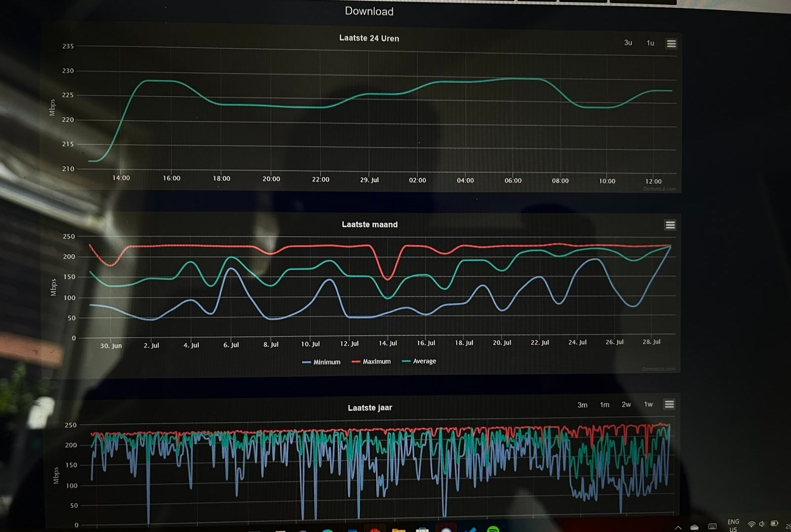Click the Laatste jaar chart title

[x=370, y=408]
